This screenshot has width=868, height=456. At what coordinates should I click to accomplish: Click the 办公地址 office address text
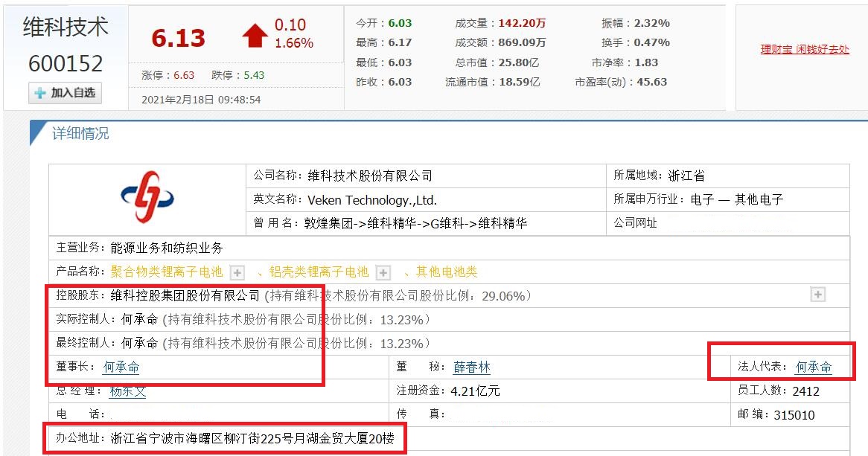[252, 439]
